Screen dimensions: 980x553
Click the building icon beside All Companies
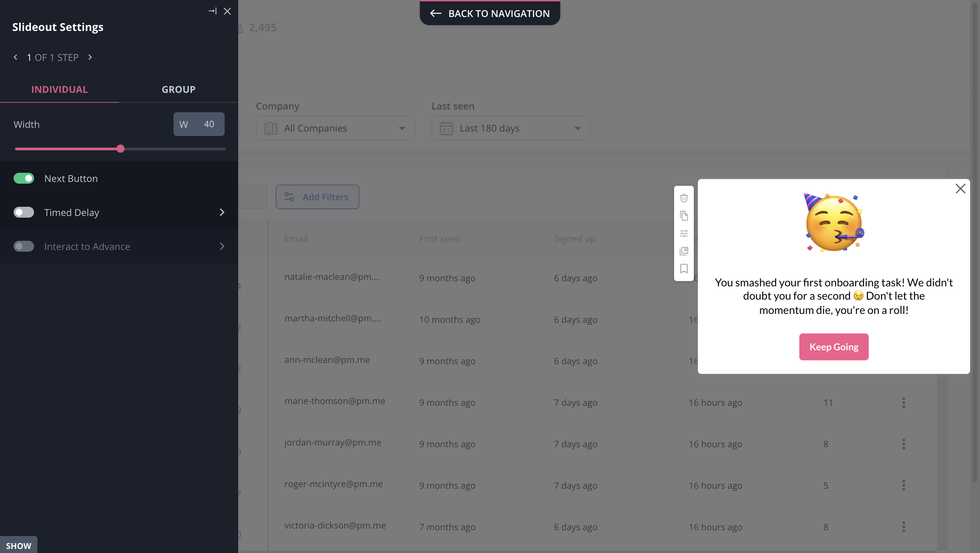(271, 128)
